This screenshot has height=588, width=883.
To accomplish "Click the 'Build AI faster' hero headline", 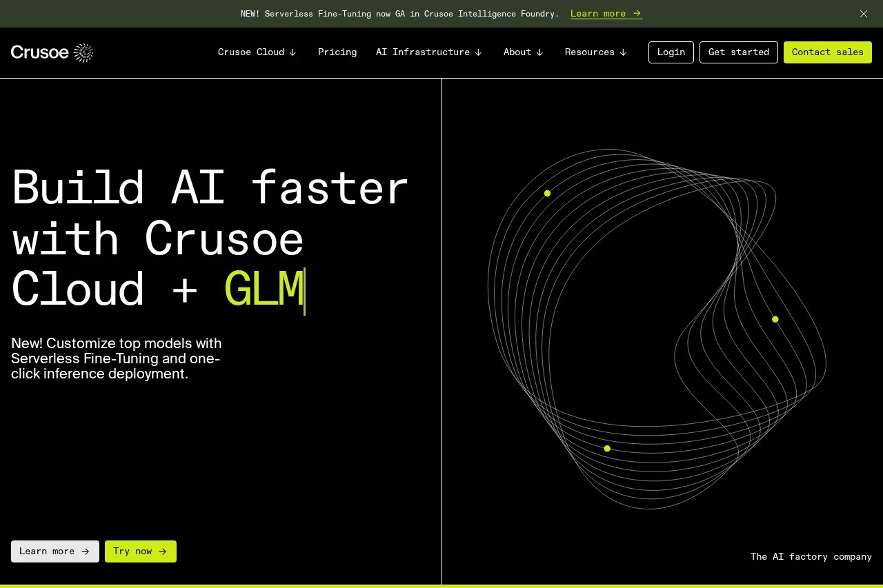I will (210, 239).
